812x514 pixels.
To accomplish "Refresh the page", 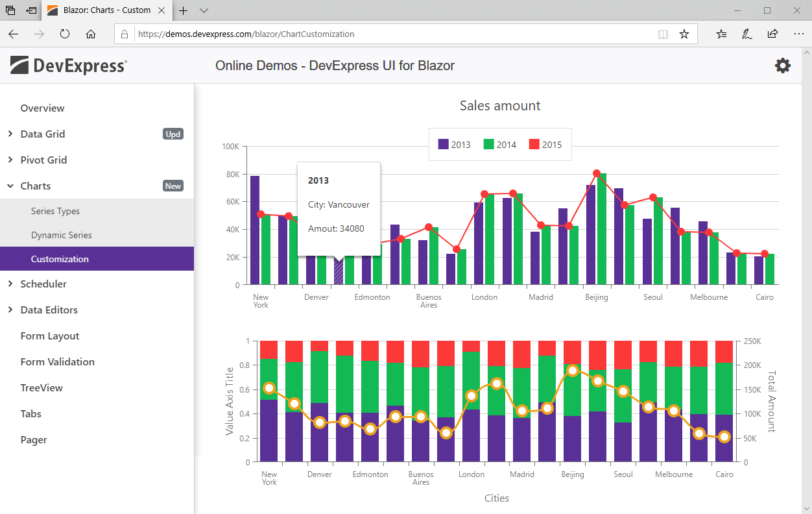I will [x=65, y=34].
